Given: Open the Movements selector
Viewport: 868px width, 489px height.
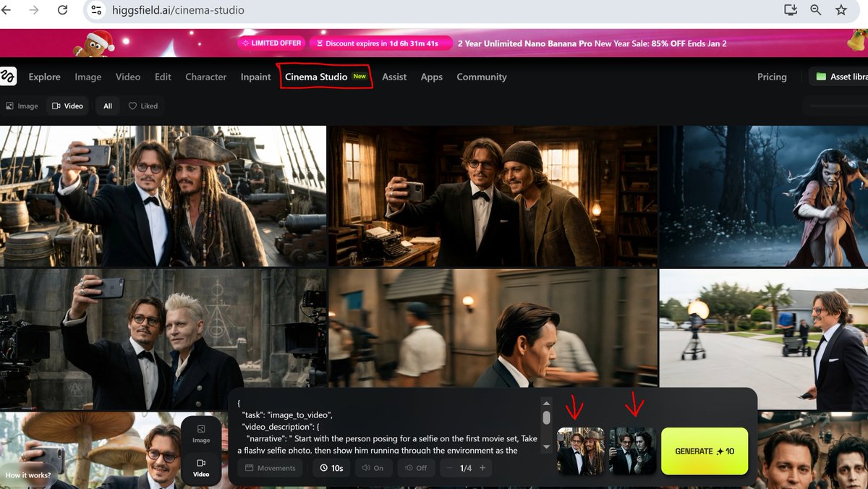Looking at the screenshot, I should pyautogui.click(x=271, y=468).
